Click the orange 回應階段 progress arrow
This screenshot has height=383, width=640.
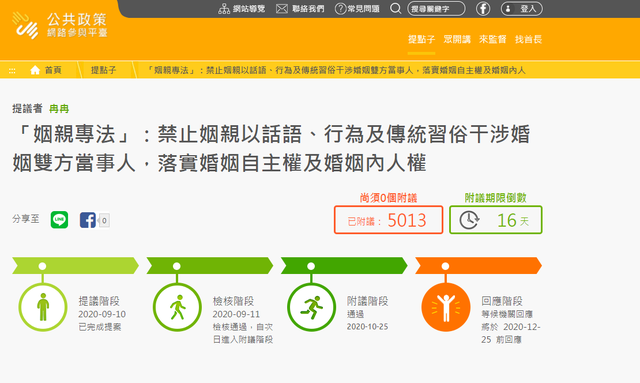point(478,265)
